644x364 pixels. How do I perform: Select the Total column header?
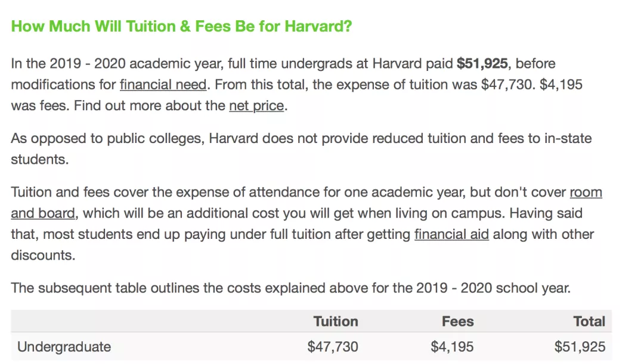(x=589, y=322)
